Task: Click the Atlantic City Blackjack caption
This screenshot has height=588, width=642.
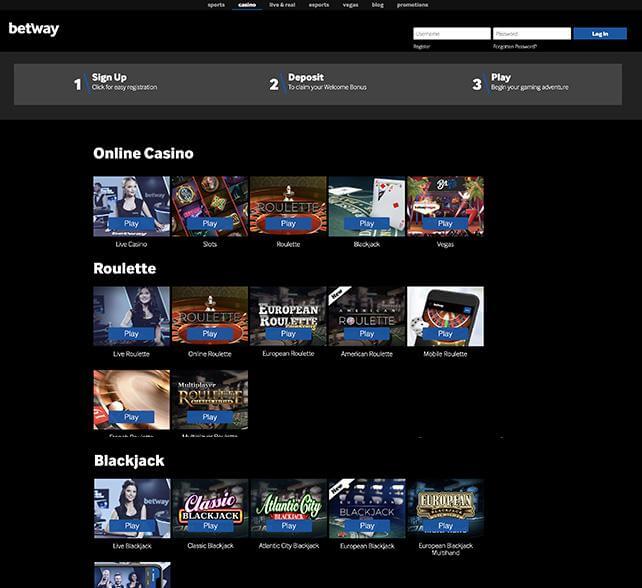Action: [289, 546]
